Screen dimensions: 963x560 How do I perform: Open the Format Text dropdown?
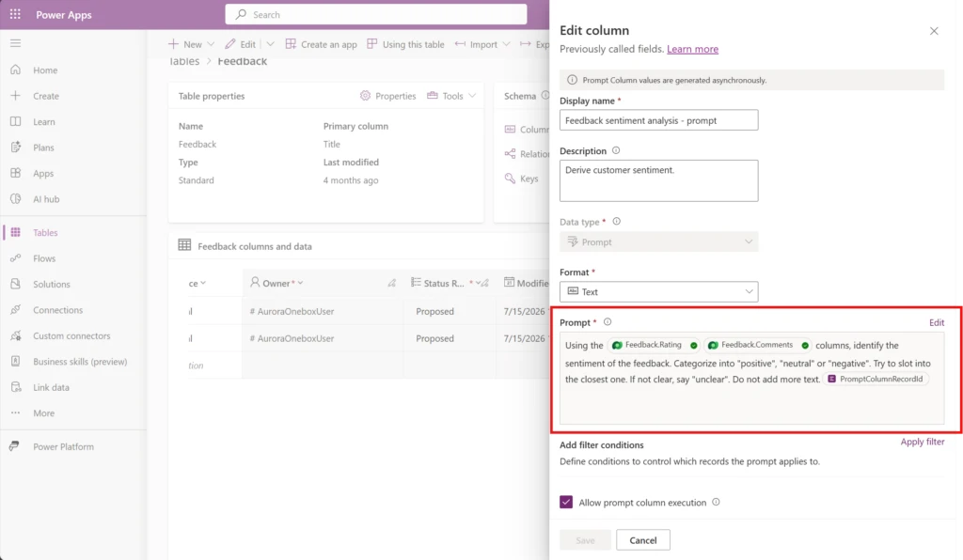[x=658, y=291]
